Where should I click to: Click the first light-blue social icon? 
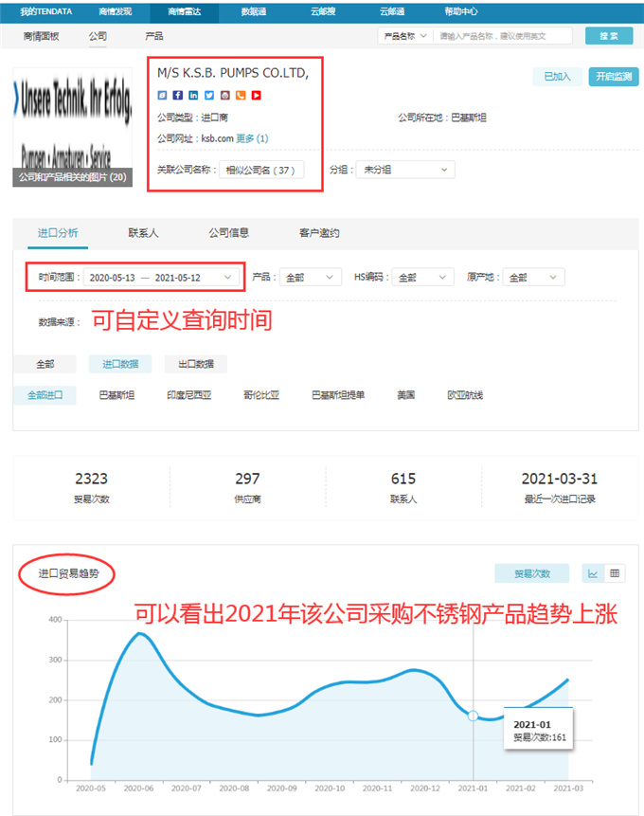(x=162, y=95)
